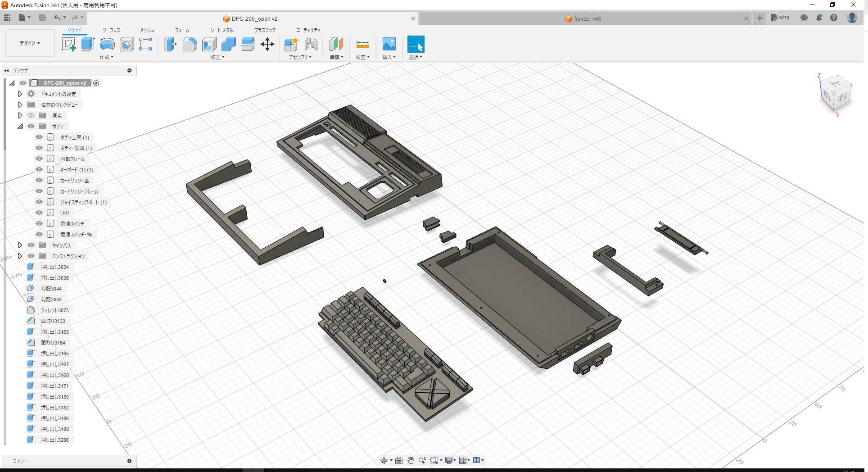Image resolution: width=868 pixels, height=472 pixels.
Task: Select the window selection tool under 選択
Action: point(415,44)
